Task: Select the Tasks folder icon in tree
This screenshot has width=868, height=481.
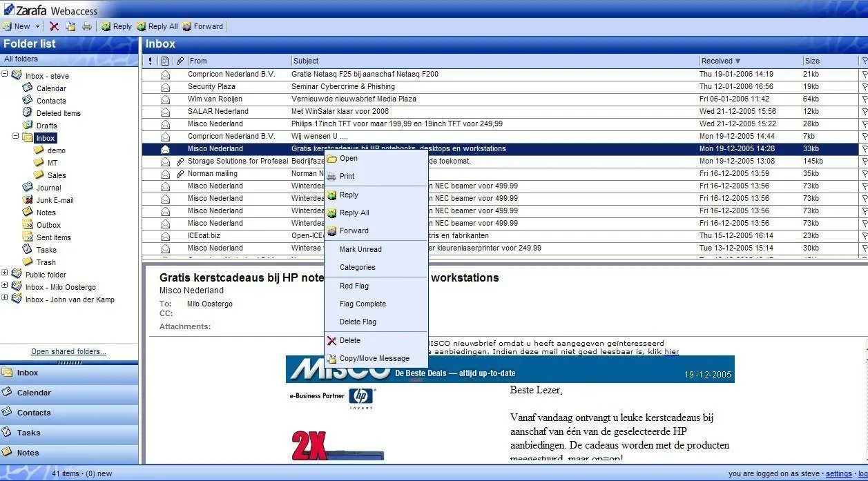Action: (28, 249)
